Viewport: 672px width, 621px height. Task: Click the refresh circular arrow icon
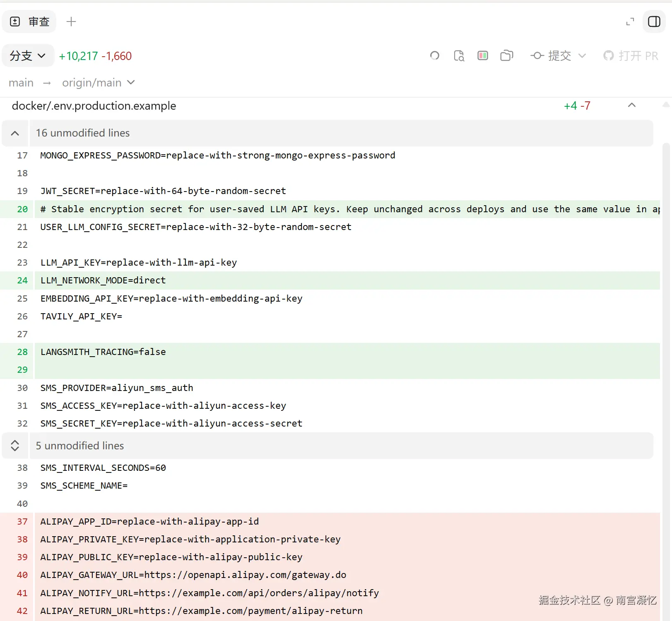click(x=435, y=55)
